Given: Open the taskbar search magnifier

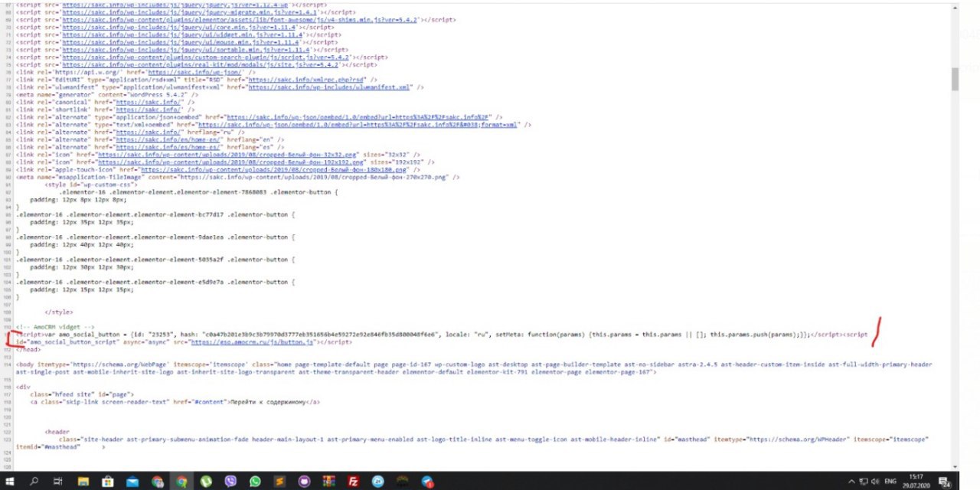Looking at the screenshot, I should tap(34, 481).
